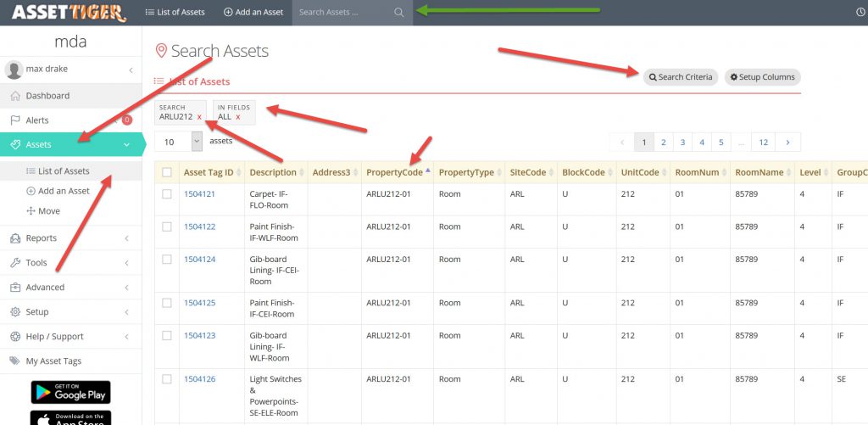Expand the Tools sidebar menu
The image size is (868, 425).
coord(36,263)
